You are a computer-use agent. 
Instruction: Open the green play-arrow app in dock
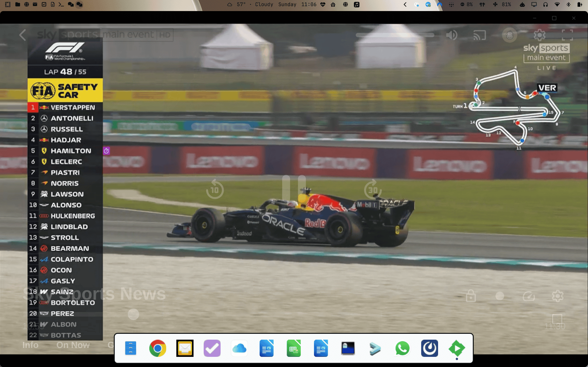pyautogui.click(x=457, y=348)
